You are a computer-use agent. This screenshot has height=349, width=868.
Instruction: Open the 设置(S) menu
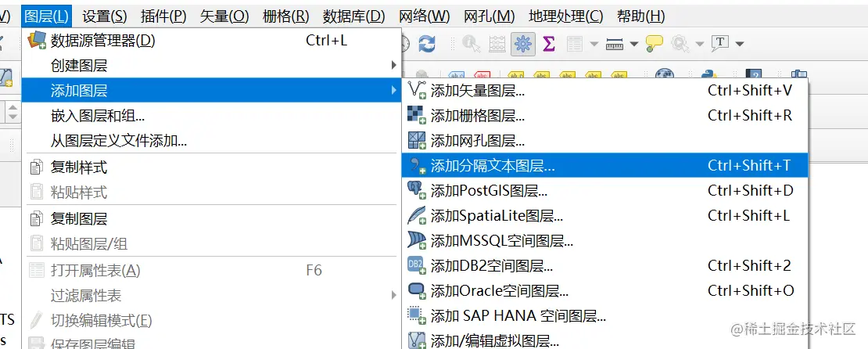(x=105, y=16)
